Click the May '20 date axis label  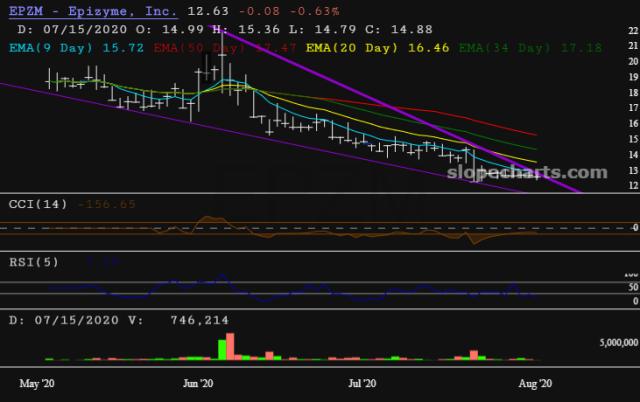click(37, 383)
